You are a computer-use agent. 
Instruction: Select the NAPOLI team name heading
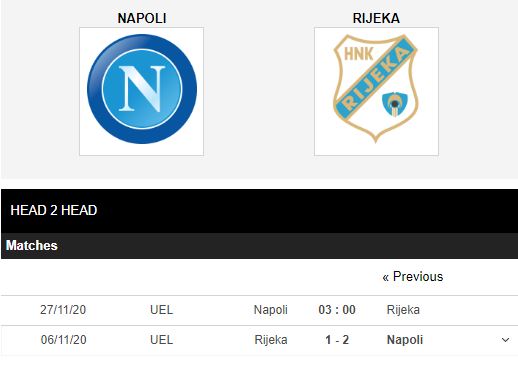coord(142,18)
